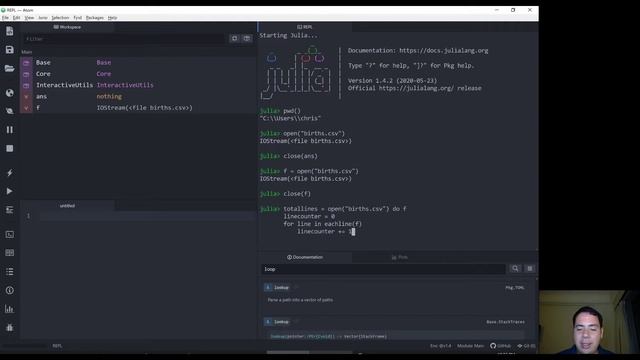Click the Pkg.TOML module label
This screenshot has width=640, height=360.
click(514, 287)
